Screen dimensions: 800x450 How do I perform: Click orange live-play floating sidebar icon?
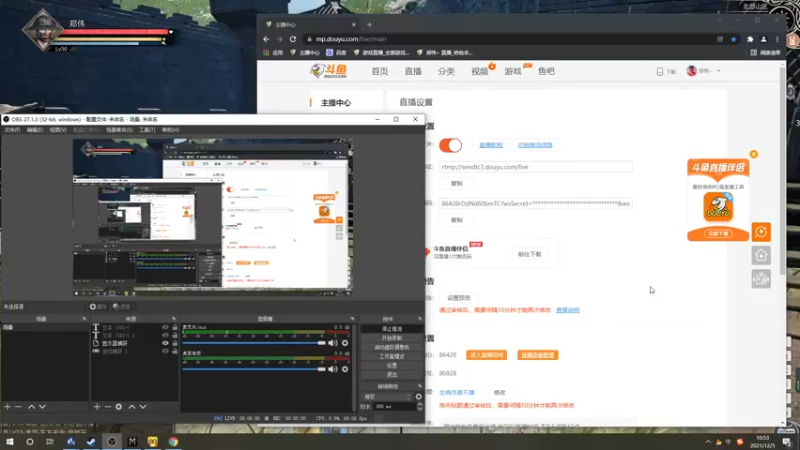tap(761, 232)
